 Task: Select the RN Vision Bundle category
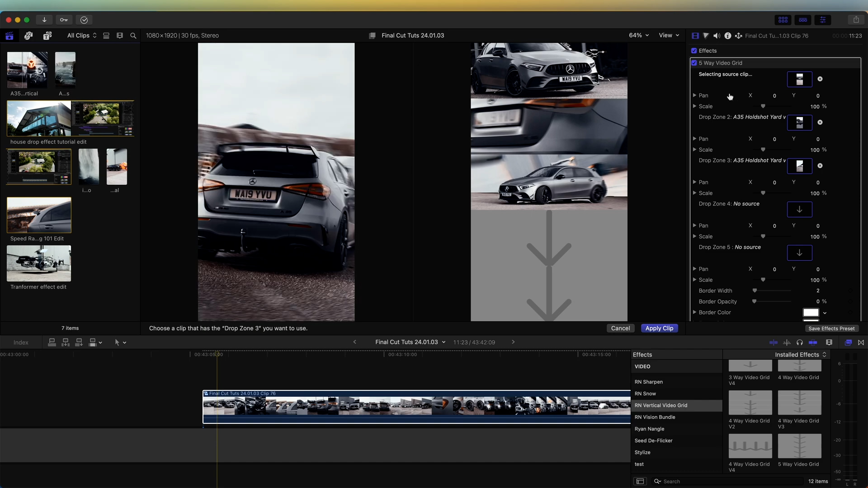pyautogui.click(x=655, y=417)
